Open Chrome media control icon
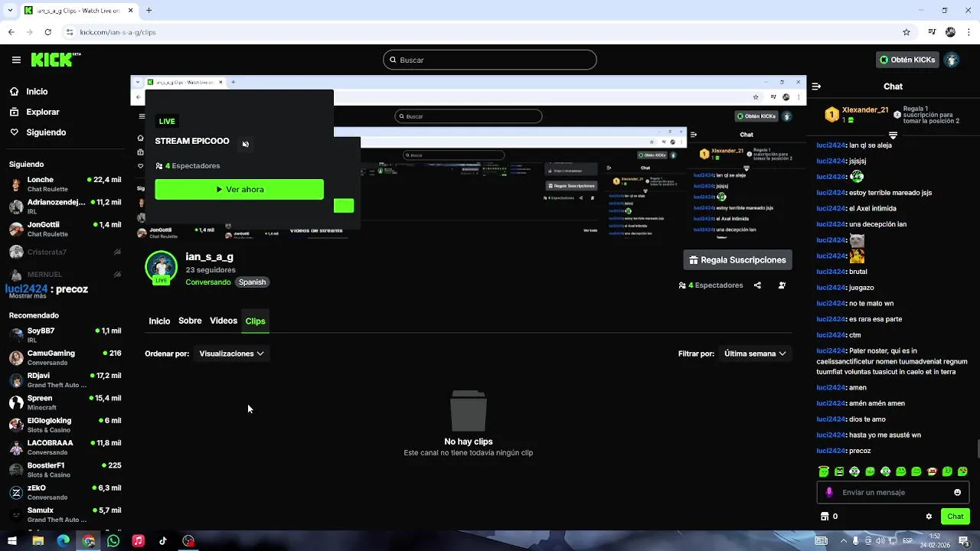 pyautogui.click(x=932, y=32)
